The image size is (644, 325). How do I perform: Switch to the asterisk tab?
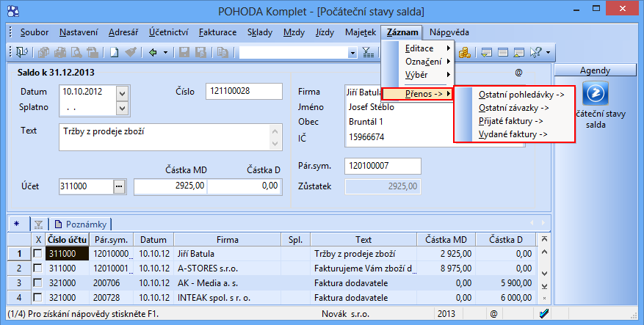tap(17, 224)
